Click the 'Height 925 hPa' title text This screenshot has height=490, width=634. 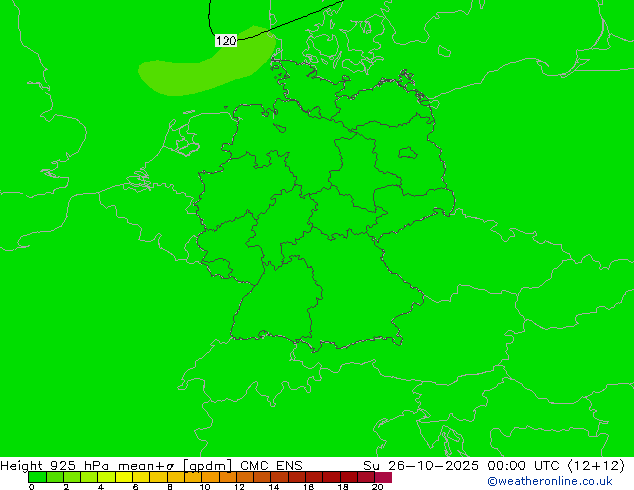(55, 466)
